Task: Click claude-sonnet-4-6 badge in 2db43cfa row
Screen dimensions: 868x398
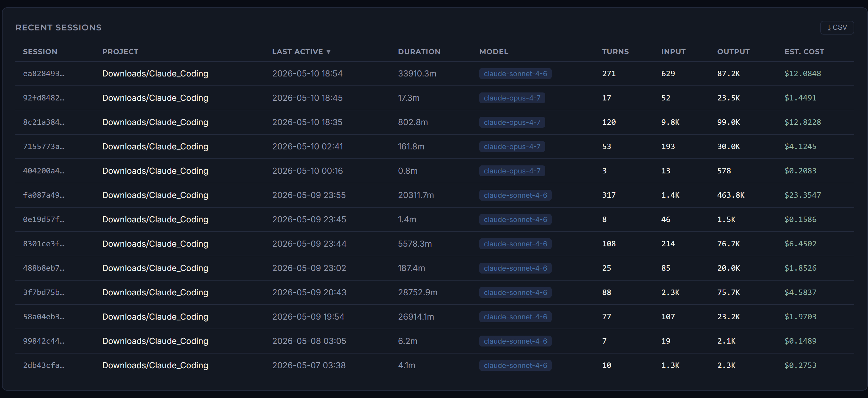Action: [515, 365]
